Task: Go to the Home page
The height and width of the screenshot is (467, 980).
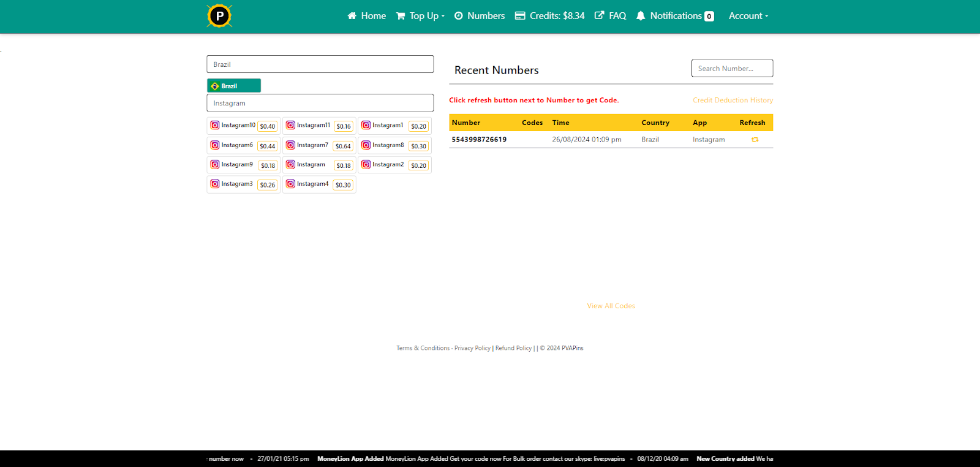Action: click(367, 16)
